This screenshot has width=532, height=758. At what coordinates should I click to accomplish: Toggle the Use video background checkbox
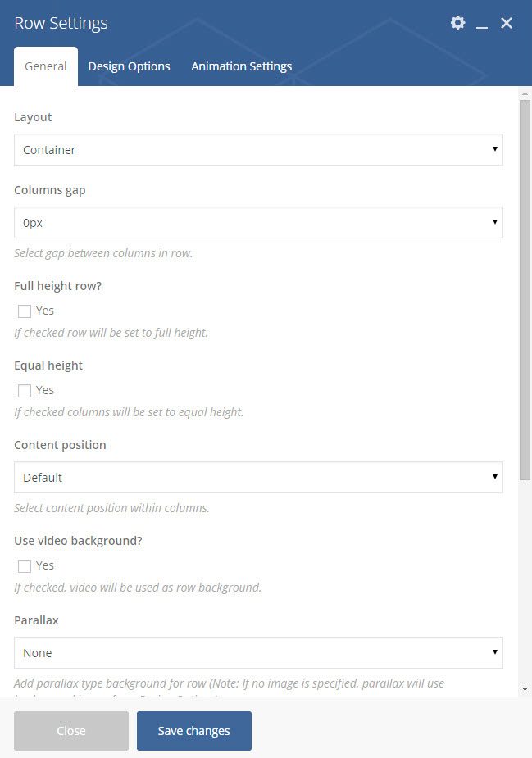pyautogui.click(x=25, y=566)
